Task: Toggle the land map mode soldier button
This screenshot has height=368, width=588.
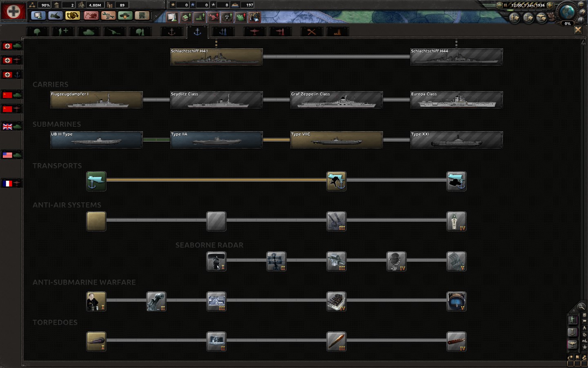Action: [572, 319]
